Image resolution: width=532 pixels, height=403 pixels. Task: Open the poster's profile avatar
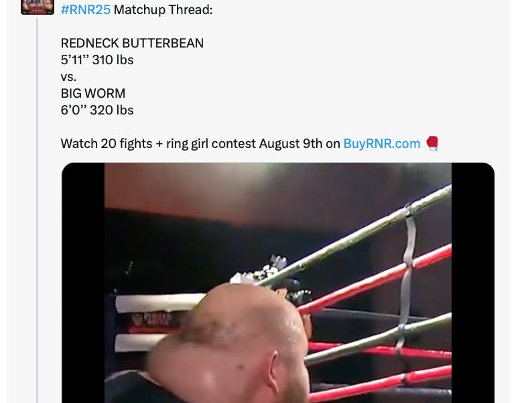click(x=38, y=7)
